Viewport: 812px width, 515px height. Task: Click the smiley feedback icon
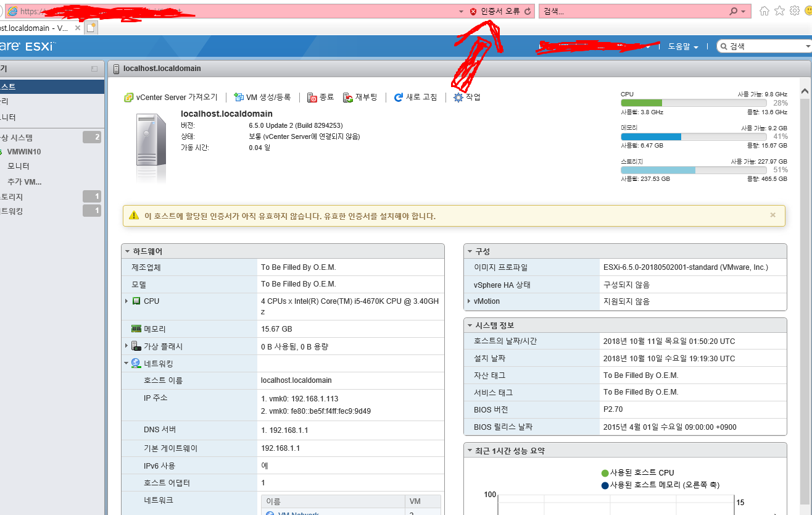pos(808,11)
